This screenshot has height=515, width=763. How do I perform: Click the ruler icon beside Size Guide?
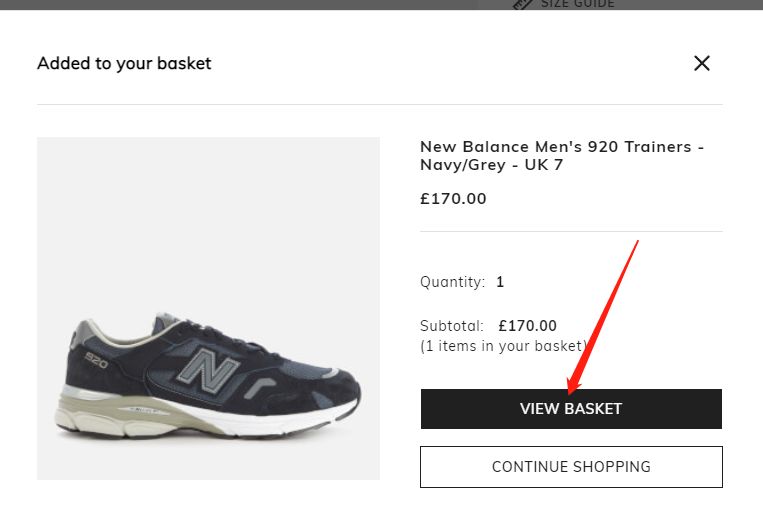[523, 4]
